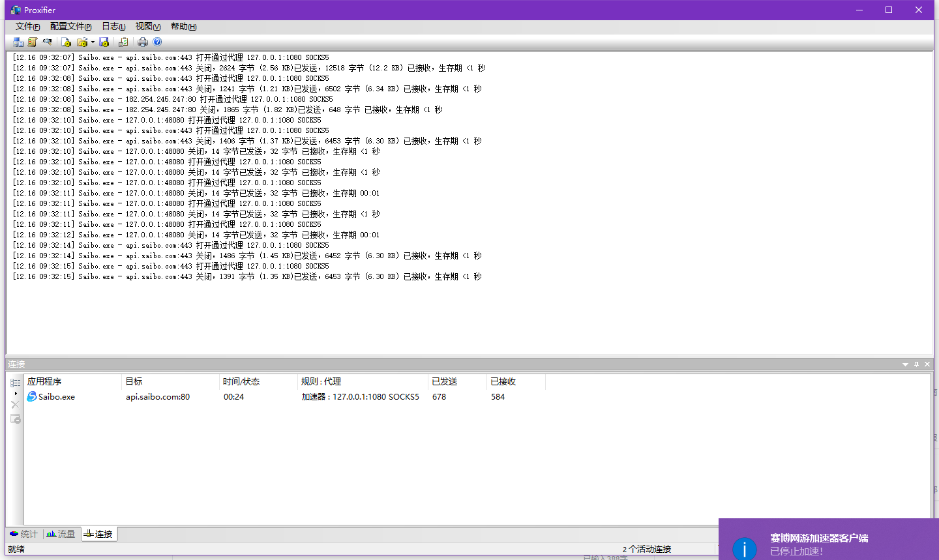Sort by the 已发送 column header
This screenshot has height=560, width=939.
tap(457, 381)
